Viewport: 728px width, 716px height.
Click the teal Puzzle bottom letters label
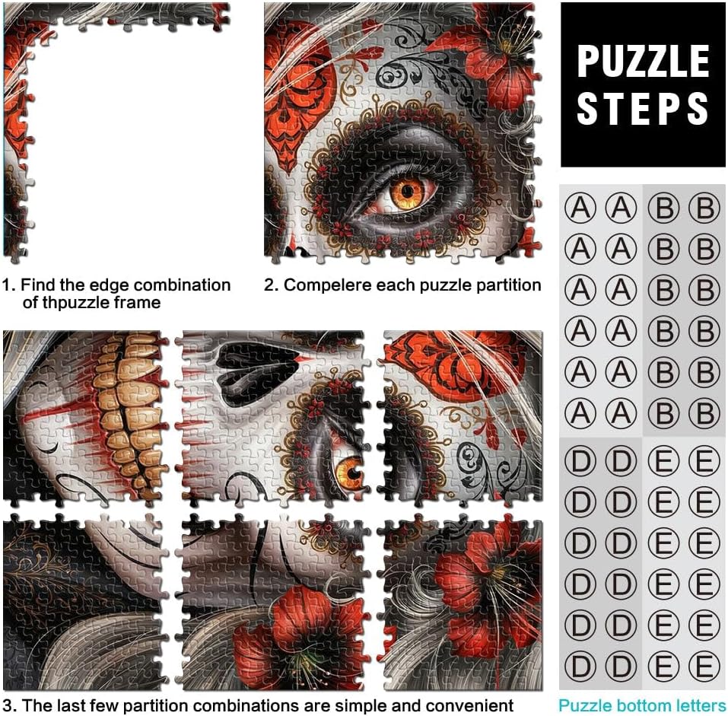(642, 705)
